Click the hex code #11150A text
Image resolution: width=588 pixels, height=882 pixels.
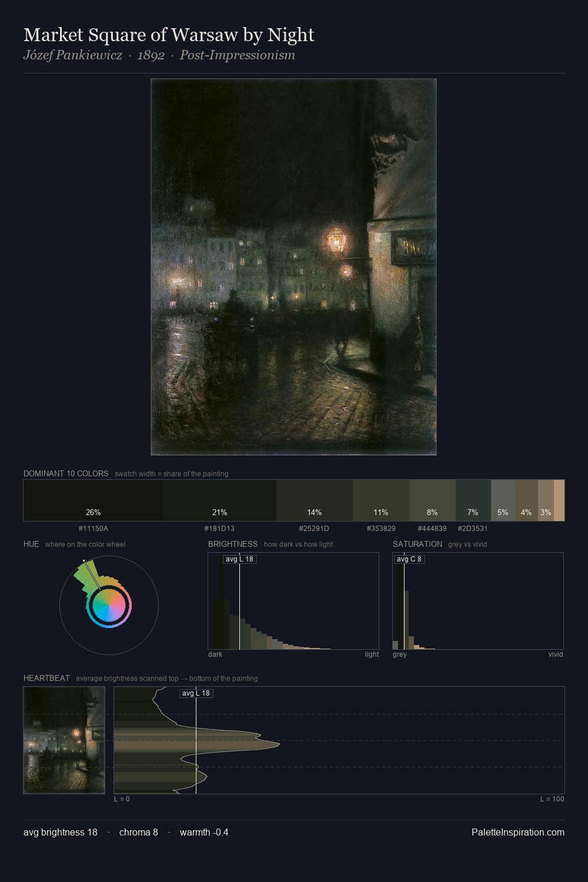(93, 529)
